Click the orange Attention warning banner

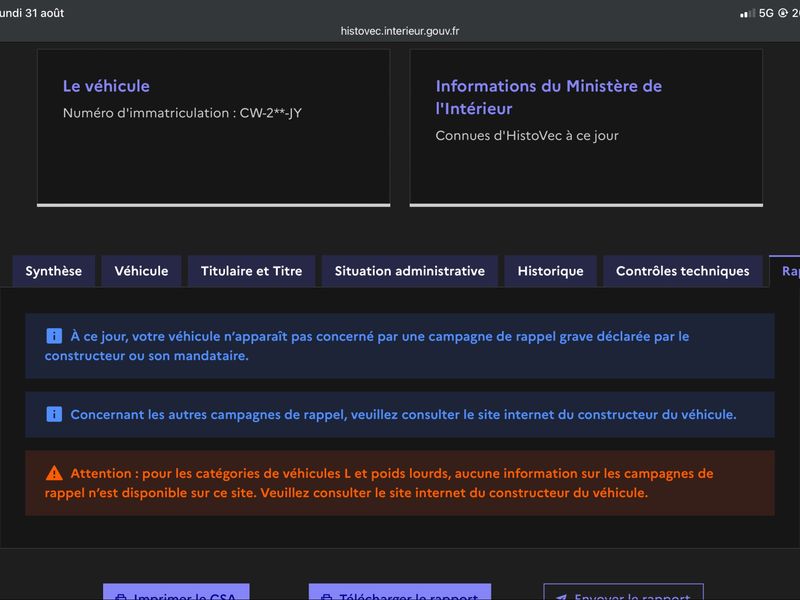[x=400, y=483]
